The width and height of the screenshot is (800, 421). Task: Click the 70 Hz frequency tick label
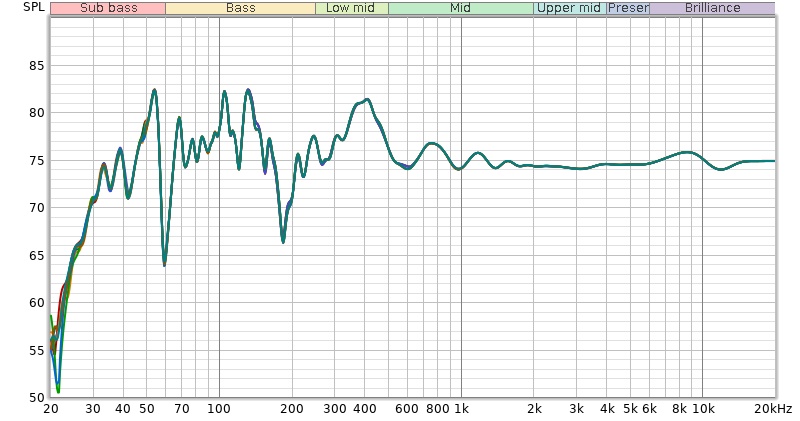pyautogui.click(x=182, y=409)
